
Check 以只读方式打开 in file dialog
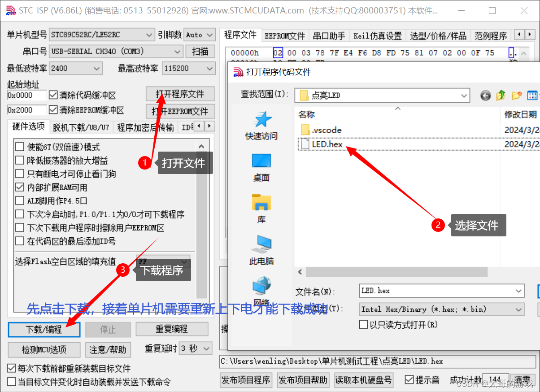pos(364,324)
